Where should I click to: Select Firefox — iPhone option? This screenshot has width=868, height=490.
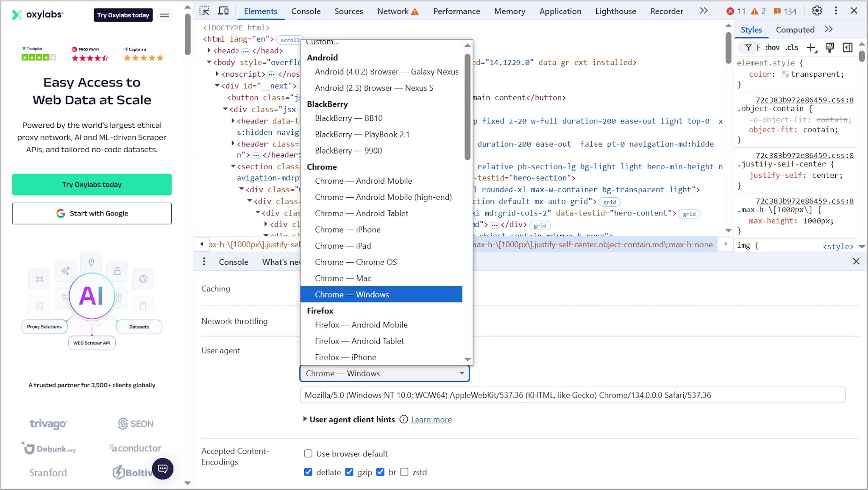pos(381,357)
